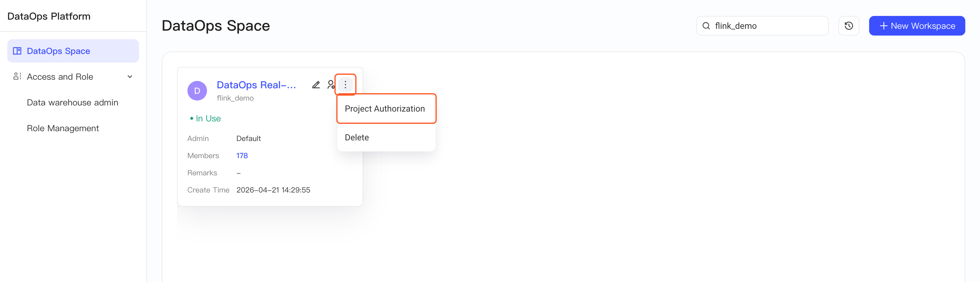Collapse the Access and Role chevron
This screenshot has height=282, width=980.
tap(130, 77)
